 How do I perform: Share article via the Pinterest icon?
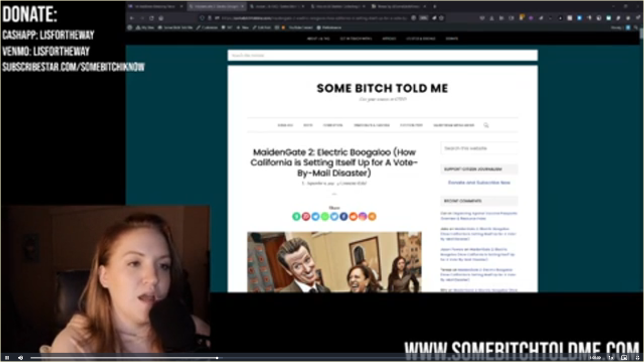tap(306, 217)
